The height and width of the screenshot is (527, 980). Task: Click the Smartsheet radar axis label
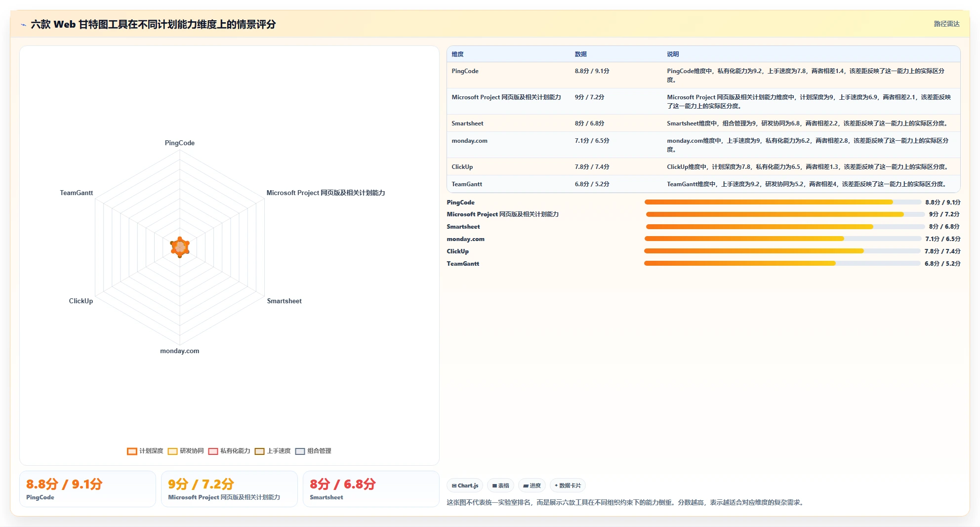(x=284, y=301)
